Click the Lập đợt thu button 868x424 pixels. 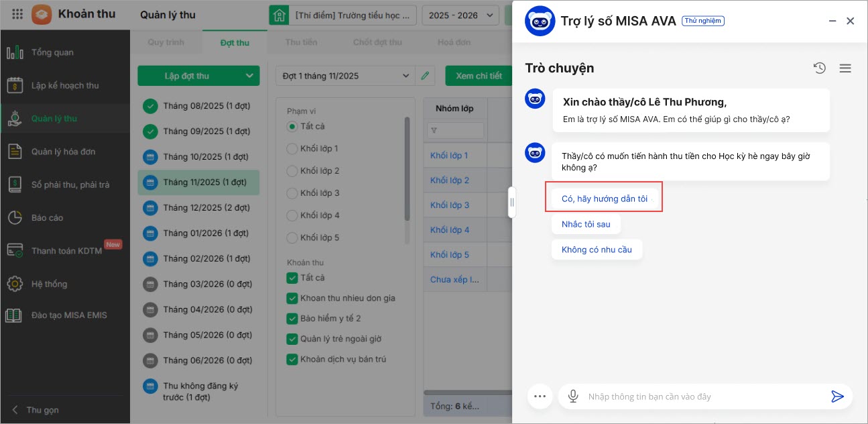click(x=187, y=76)
